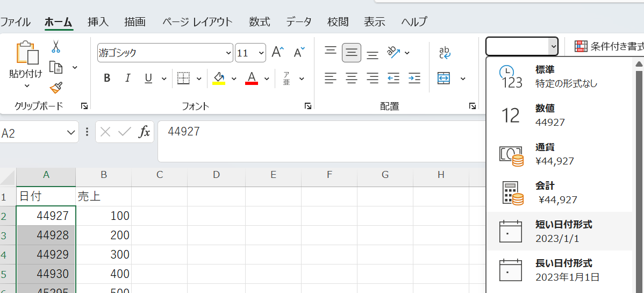Open the font name dropdown

tap(228, 53)
